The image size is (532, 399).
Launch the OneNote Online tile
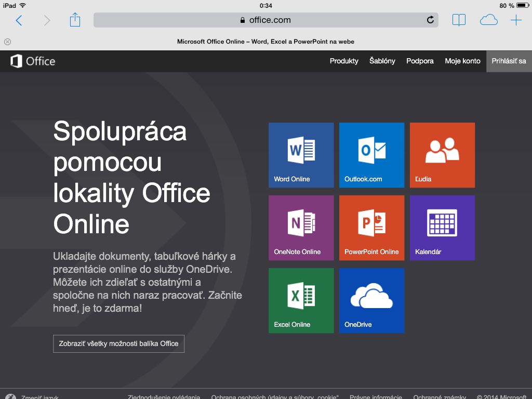tap(301, 228)
